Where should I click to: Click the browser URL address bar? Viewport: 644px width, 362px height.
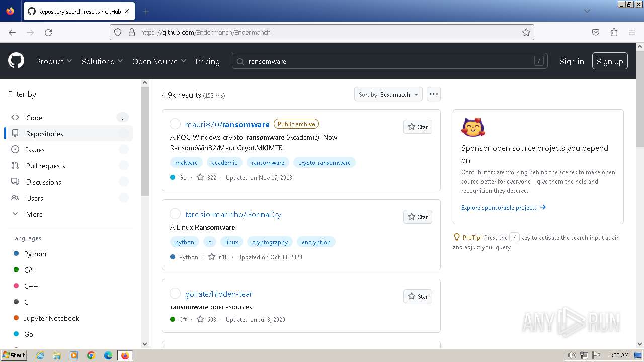pyautogui.click(x=322, y=32)
